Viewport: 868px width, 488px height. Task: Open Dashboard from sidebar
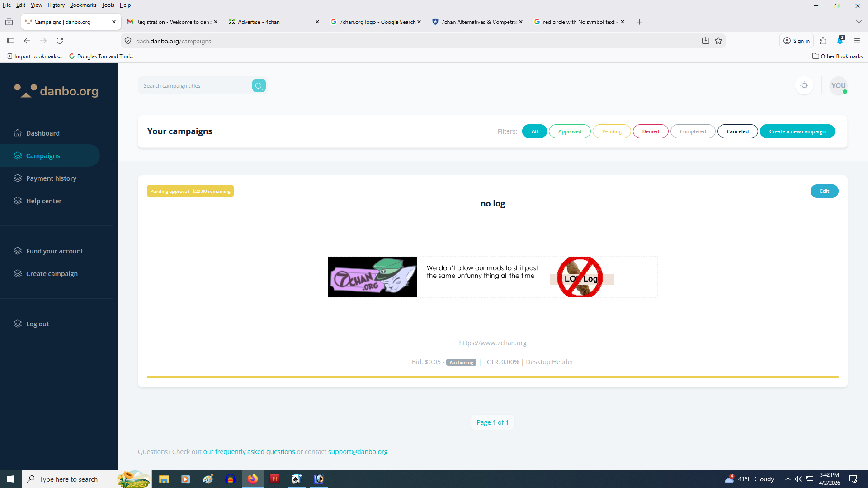point(42,133)
